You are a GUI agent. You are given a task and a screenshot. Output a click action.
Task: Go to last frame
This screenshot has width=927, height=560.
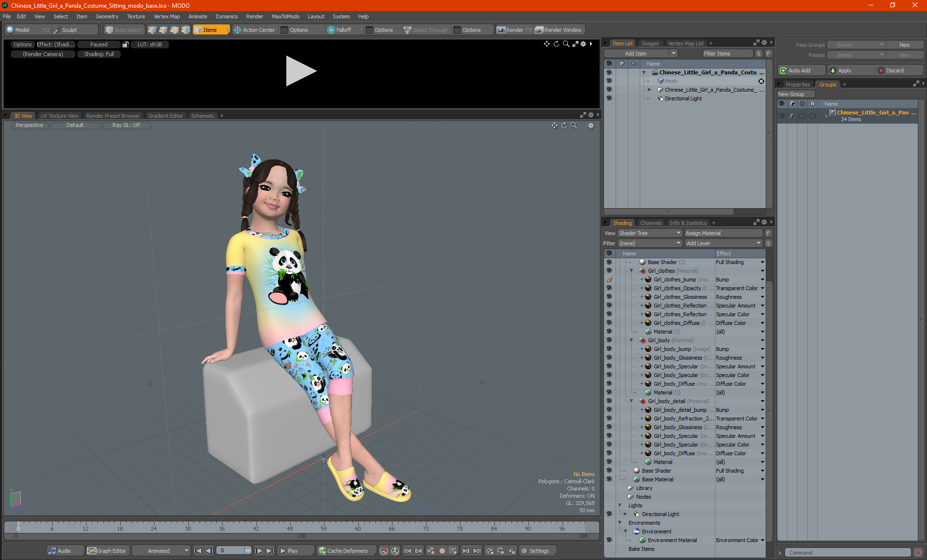point(270,551)
